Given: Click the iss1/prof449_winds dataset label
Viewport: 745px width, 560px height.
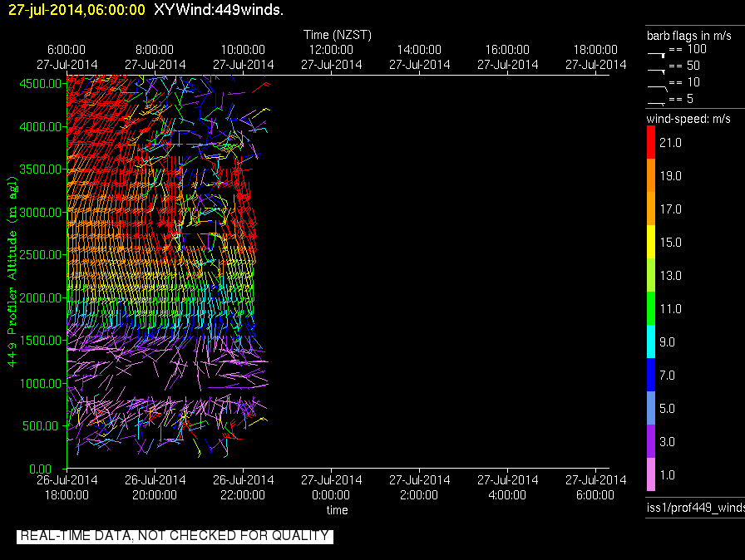Looking at the screenshot, I should [695, 508].
